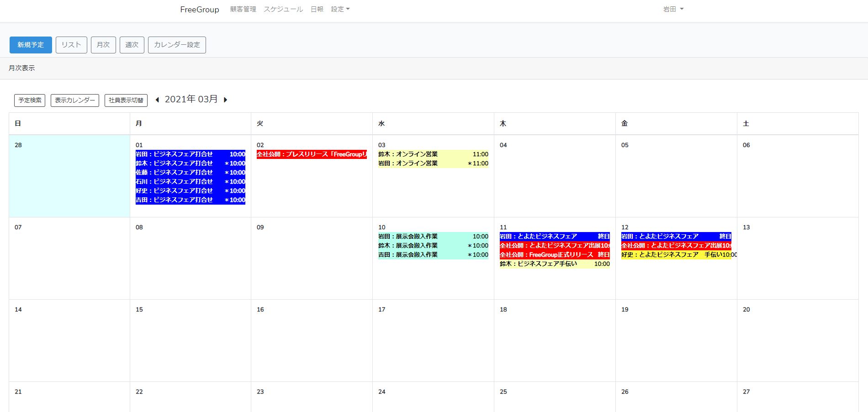Open 全社公開:プレスリリース event on 02
Screen dimensions: 868x412
tap(312, 154)
